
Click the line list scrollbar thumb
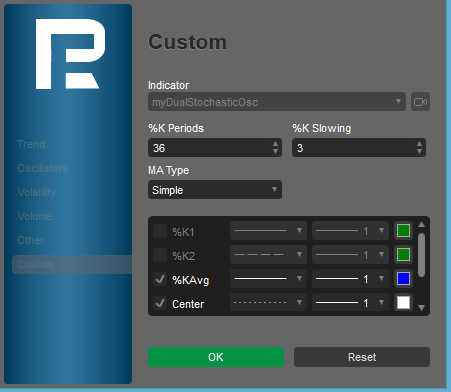coord(421,255)
